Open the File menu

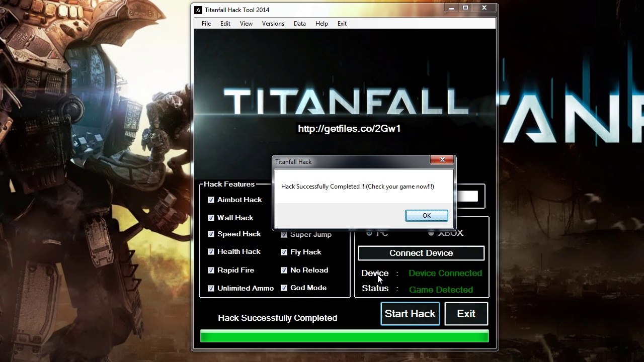206,24
